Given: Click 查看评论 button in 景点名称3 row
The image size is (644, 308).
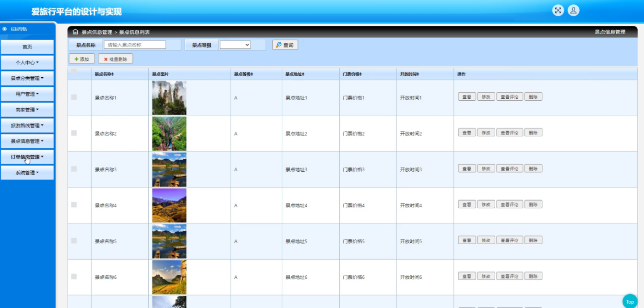Looking at the screenshot, I should [x=510, y=169].
